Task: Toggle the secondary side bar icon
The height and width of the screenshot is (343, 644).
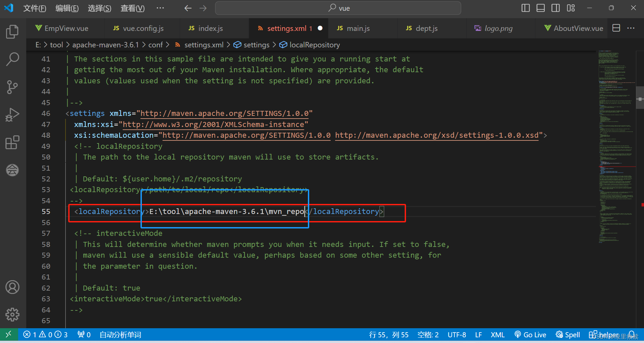Action: tap(556, 8)
